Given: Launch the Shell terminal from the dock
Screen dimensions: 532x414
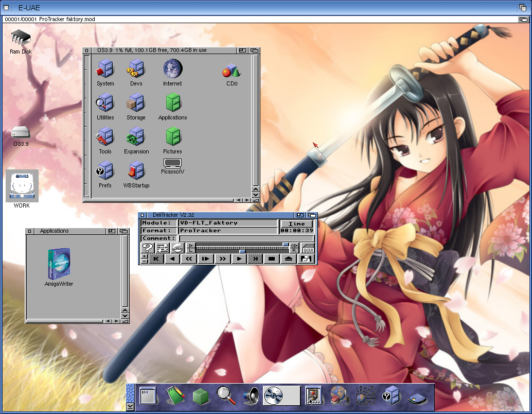Looking at the screenshot, I should (x=148, y=395).
